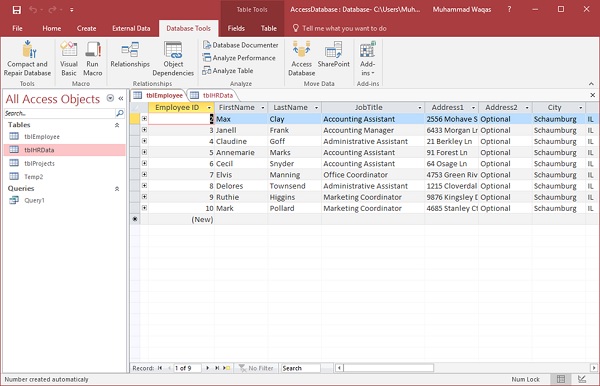This screenshot has height=386, width=600.
Task: Go to the first record
Action: tap(160, 368)
